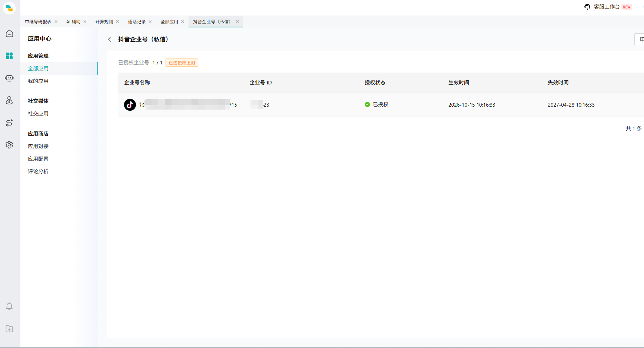The height and width of the screenshot is (348, 644).
Task: Click the headset icon next to 客服工作台
Action: point(587,7)
